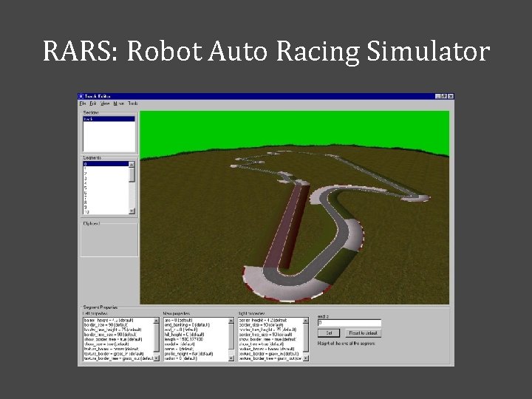Image resolution: width=532 pixels, height=399 pixels.
Task: Open the Edit menu
Action: pyautogui.click(x=92, y=103)
